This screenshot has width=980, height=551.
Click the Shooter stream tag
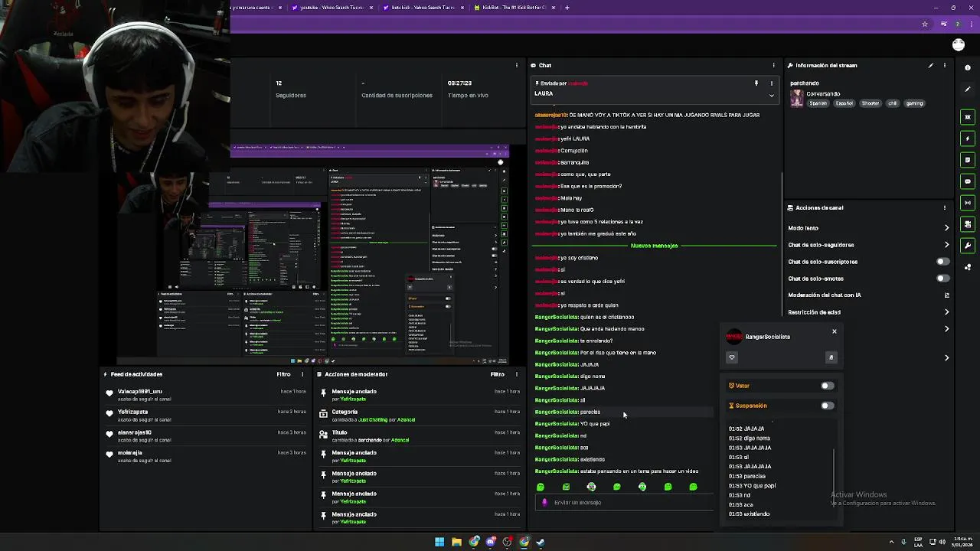(x=871, y=103)
